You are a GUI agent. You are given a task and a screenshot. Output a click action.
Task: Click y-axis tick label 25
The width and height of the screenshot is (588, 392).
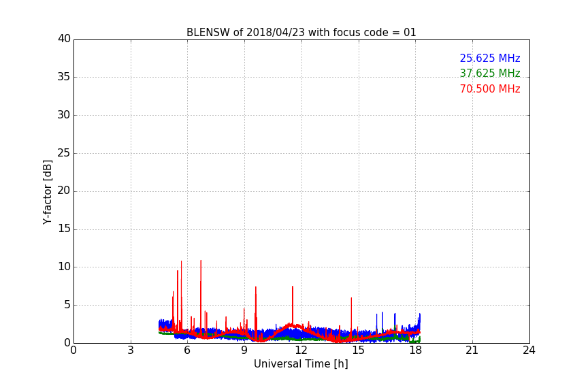(64, 153)
